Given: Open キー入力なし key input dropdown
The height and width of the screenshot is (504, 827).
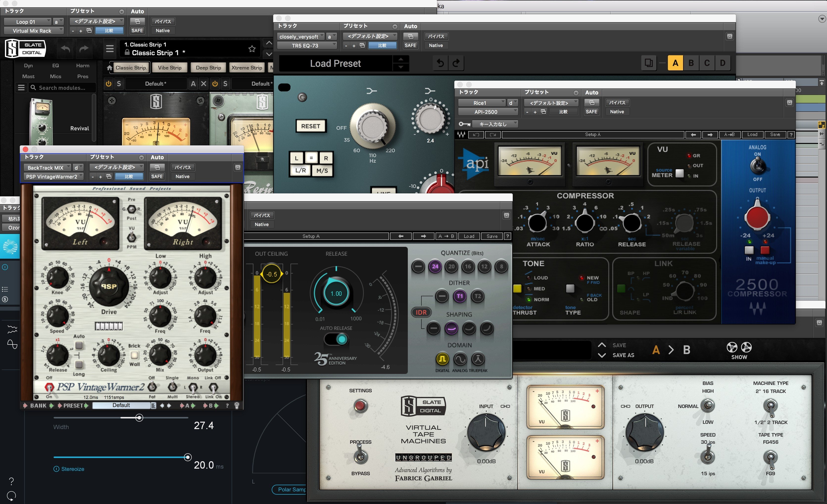Looking at the screenshot, I should click(x=495, y=124).
